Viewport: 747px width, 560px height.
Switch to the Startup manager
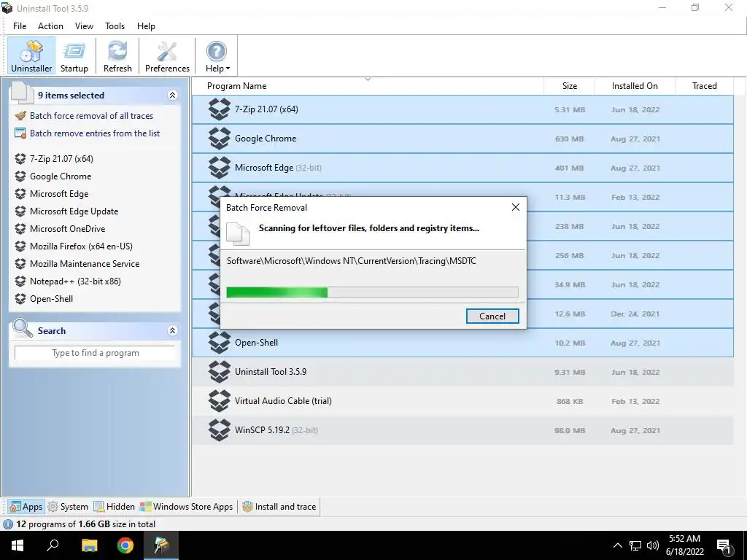coord(74,55)
